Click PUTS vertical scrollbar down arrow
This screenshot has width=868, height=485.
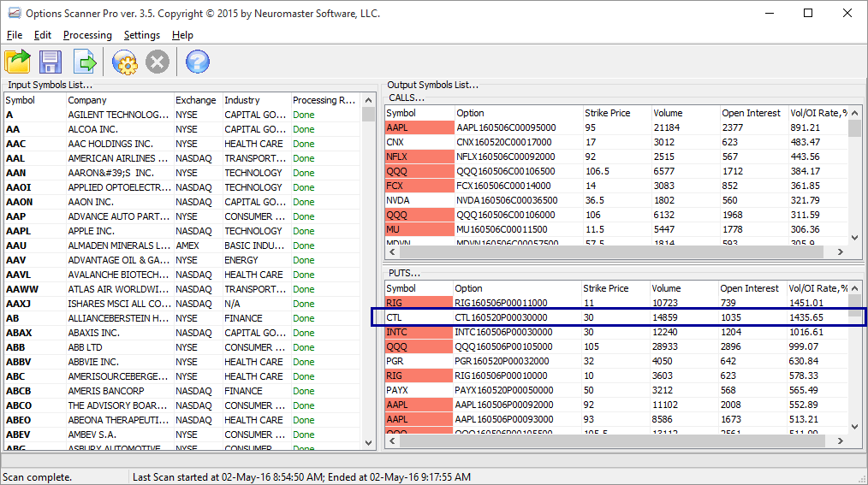tap(854, 427)
